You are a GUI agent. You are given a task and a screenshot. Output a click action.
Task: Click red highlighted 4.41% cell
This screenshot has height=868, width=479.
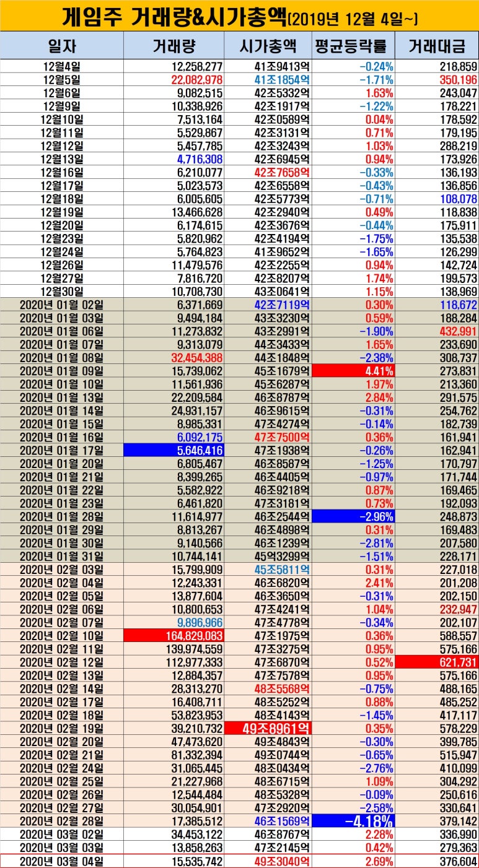(x=353, y=371)
